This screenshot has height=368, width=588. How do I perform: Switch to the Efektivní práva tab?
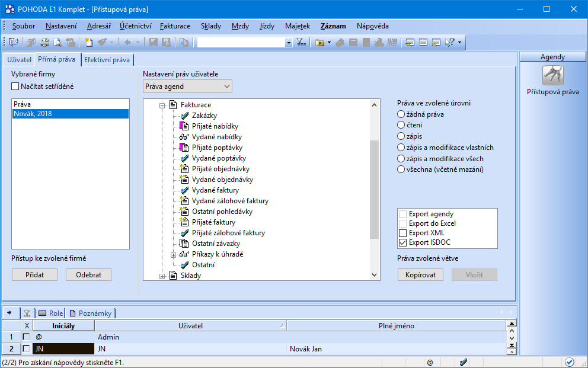coord(107,60)
